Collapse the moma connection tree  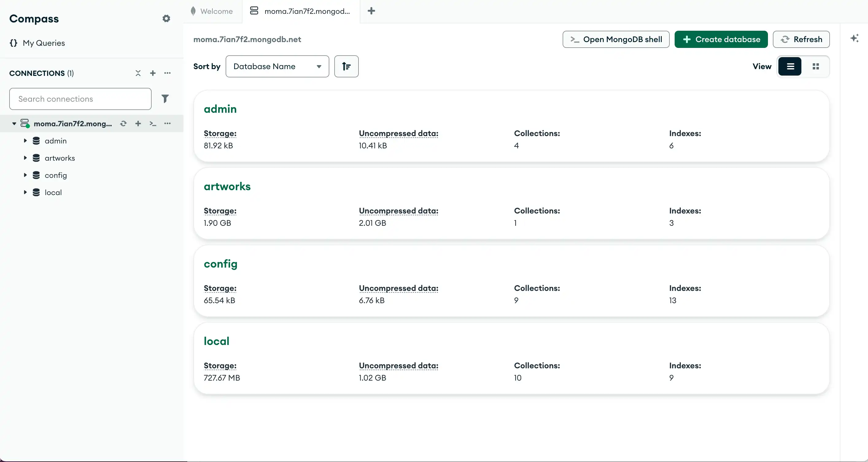[x=14, y=123]
